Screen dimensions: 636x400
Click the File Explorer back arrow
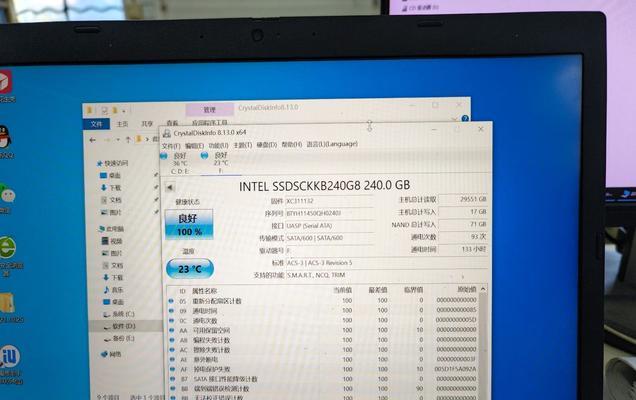[92, 140]
